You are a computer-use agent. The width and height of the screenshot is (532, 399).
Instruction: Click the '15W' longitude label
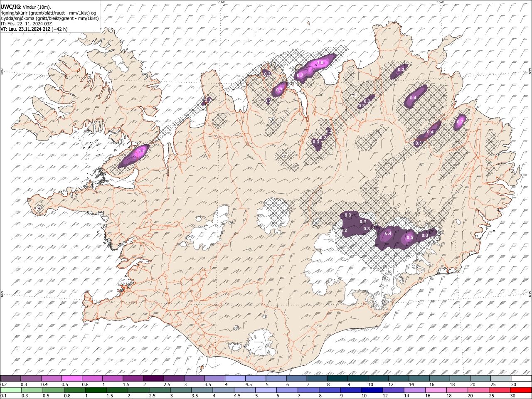(x=440, y=2)
